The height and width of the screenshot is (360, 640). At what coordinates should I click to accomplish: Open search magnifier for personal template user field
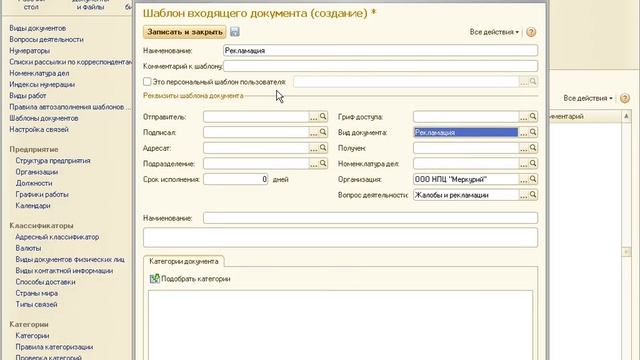(533, 82)
